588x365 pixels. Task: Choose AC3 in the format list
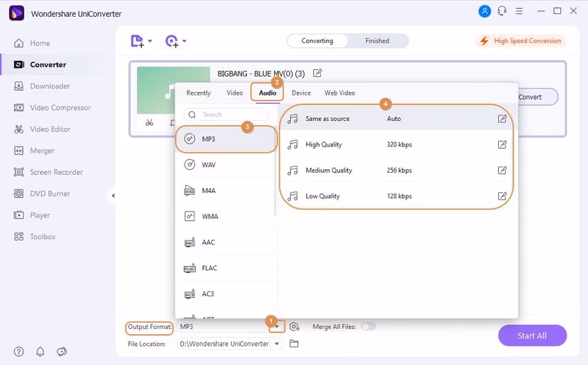pos(226,294)
